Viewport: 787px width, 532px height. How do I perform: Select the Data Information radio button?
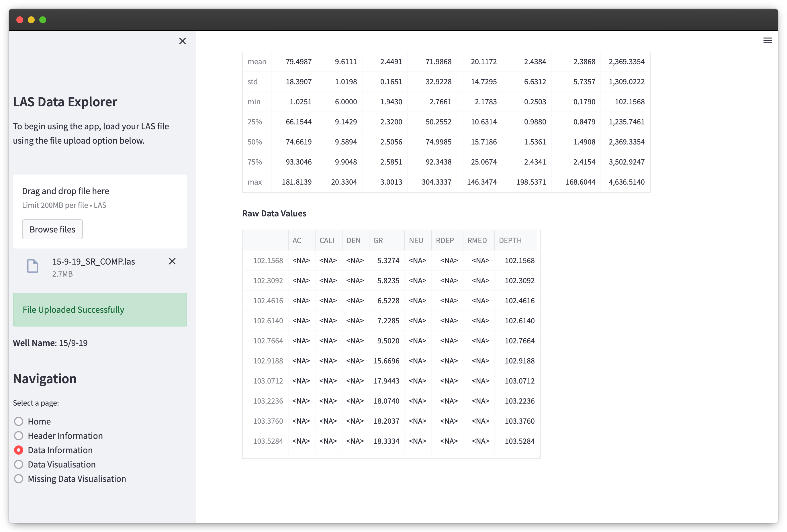pyautogui.click(x=19, y=450)
